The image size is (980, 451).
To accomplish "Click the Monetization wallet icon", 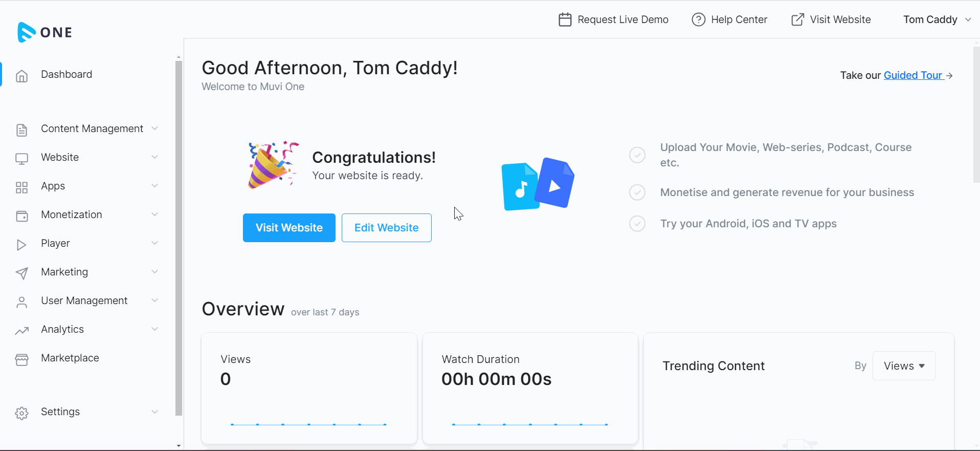I will click(x=22, y=216).
